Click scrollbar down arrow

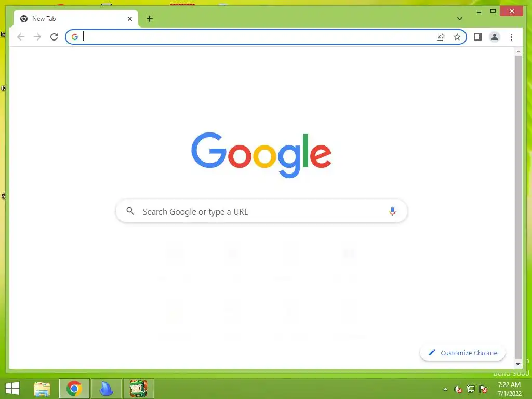click(x=518, y=364)
